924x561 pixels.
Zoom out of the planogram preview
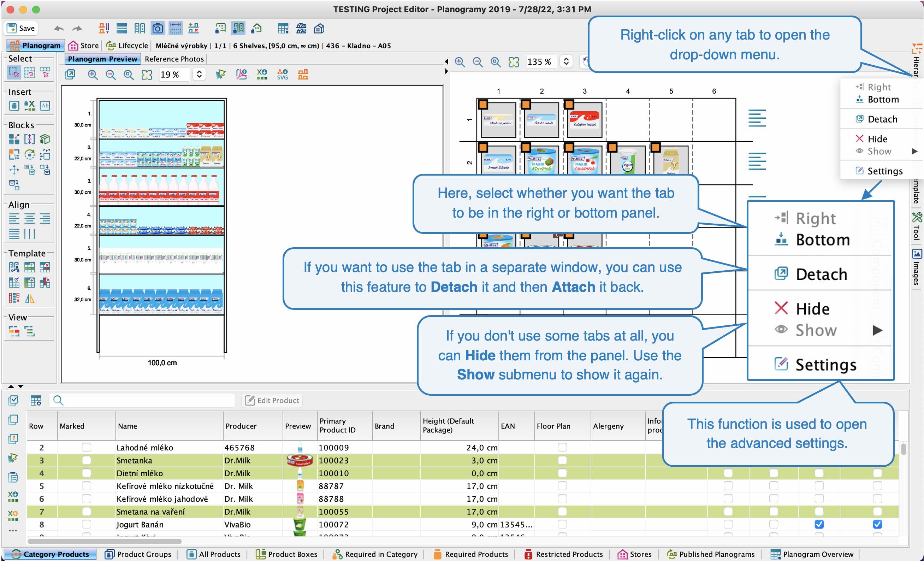pyautogui.click(x=111, y=75)
